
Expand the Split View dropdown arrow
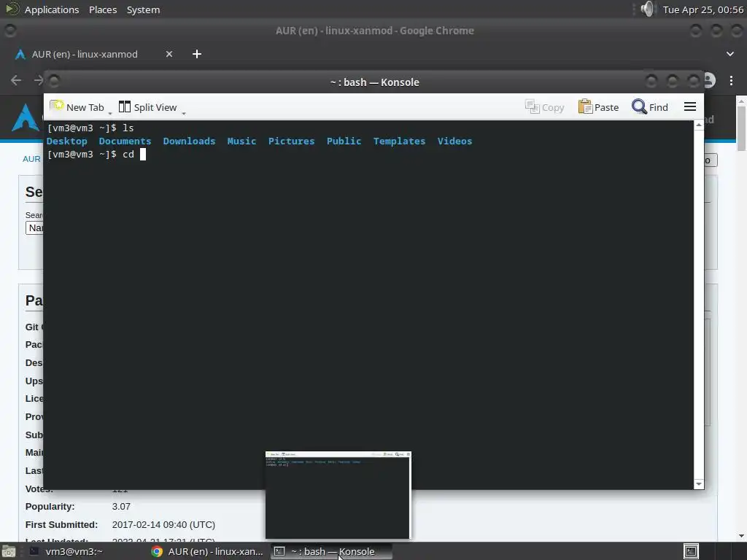[x=183, y=112]
